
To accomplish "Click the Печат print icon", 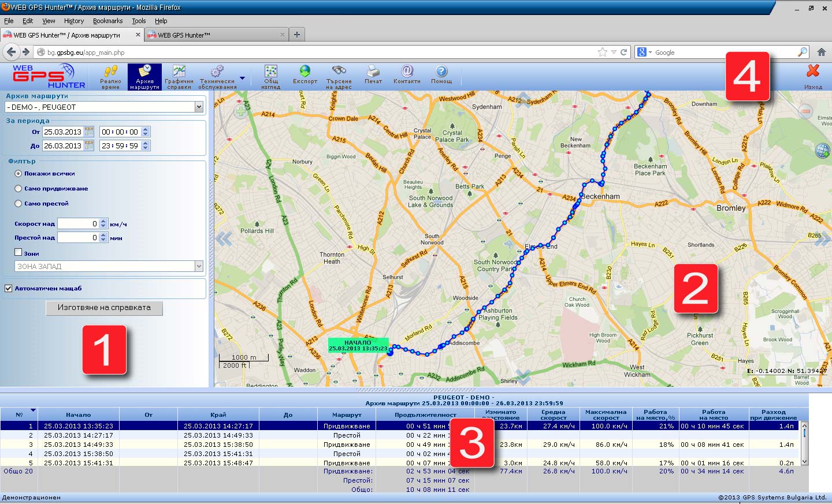I will [x=373, y=74].
